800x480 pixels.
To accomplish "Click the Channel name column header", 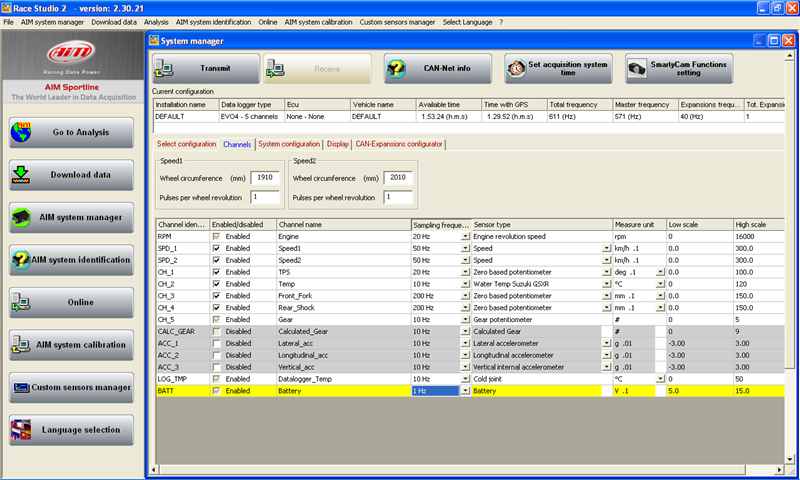I will coord(343,224).
